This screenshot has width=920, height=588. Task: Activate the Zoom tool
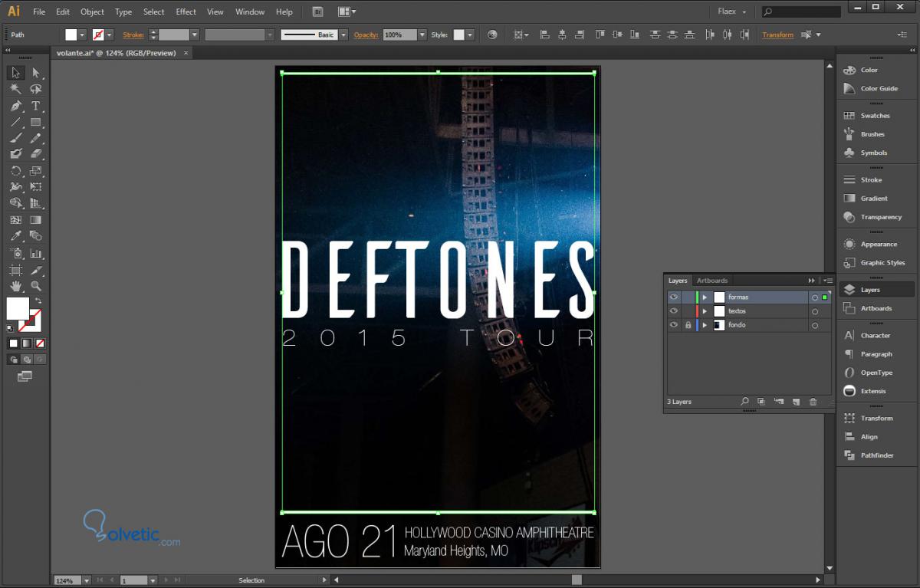[35, 286]
